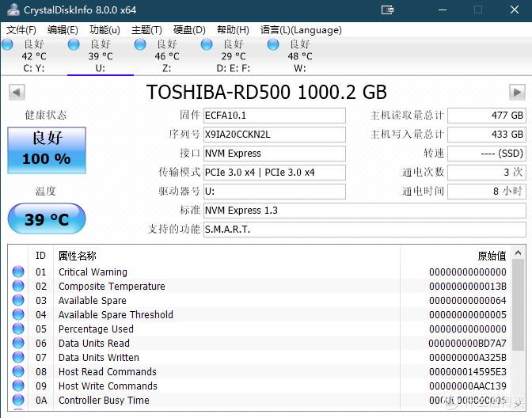Open the 主题(T) menu
The image size is (532, 418).
click(x=146, y=30)
